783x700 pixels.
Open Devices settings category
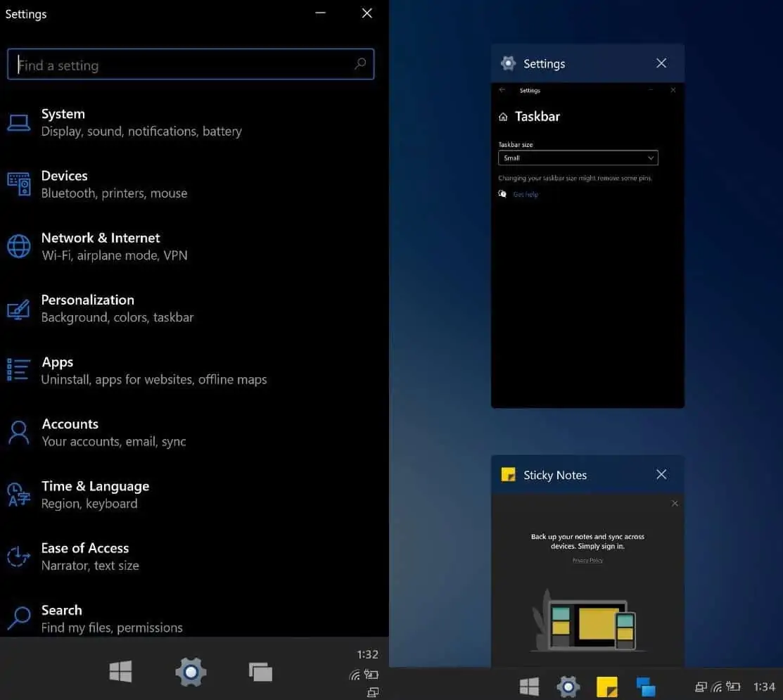pyautogui.click(x=114, y=184)
